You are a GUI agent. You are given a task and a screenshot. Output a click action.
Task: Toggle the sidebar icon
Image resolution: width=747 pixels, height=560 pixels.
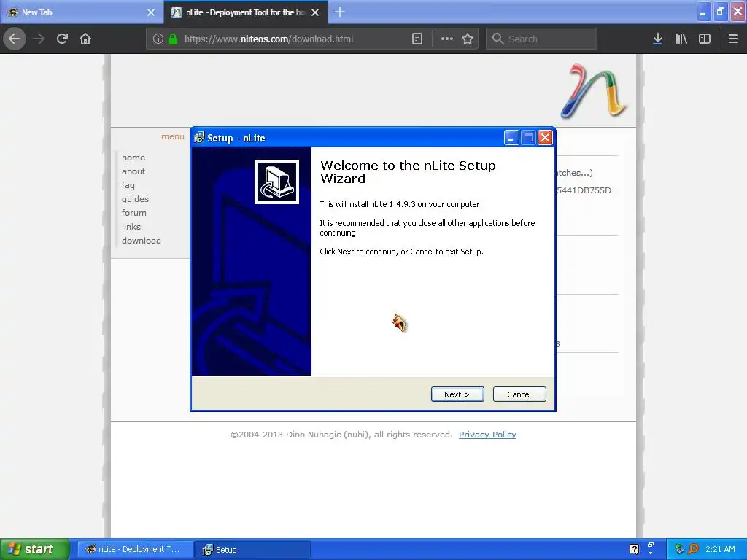click(705, 39)
